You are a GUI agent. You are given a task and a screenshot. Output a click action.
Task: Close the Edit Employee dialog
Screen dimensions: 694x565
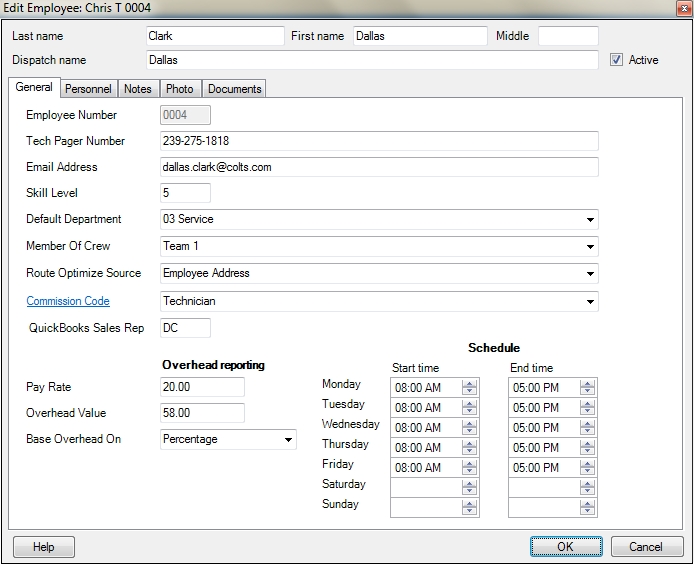(x=684, y=8)
